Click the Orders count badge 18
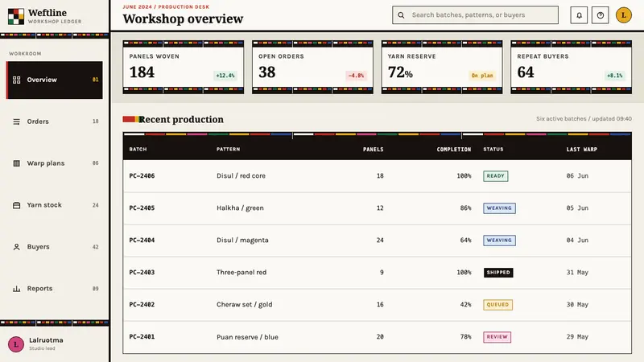The width and height of the screenshot is (644, 362). [95, 121]
